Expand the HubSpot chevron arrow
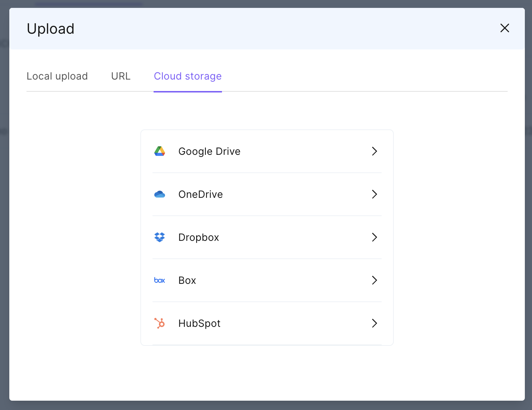This screenshot has width=532, height=410. coord(374,323)
